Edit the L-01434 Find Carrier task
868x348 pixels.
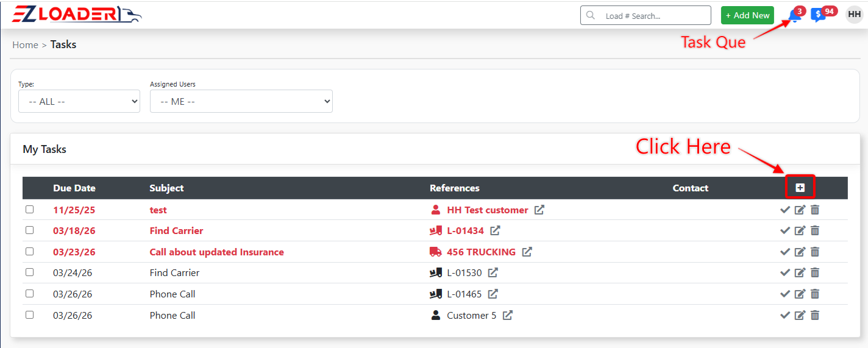click(x=800, y=231)
